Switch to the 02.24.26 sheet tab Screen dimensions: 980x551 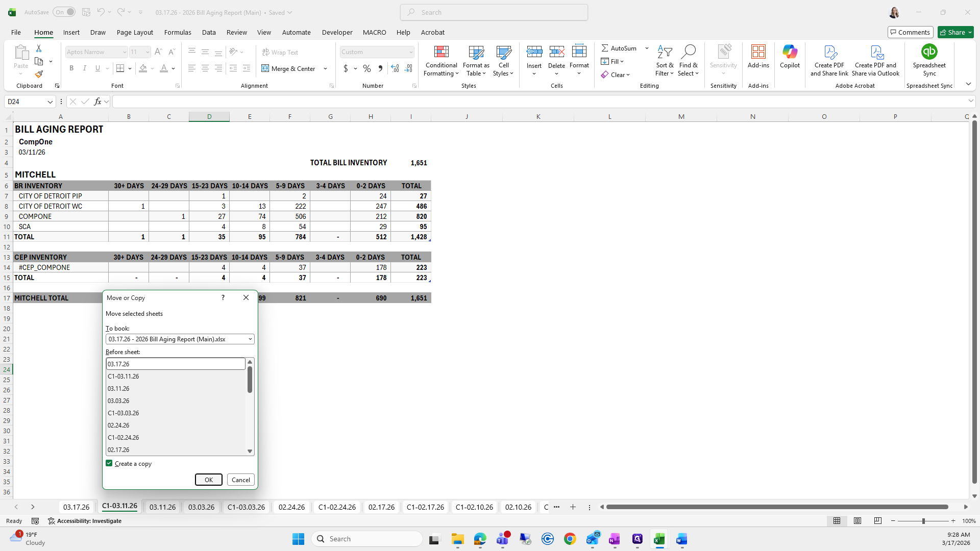(x=291, y=507)
